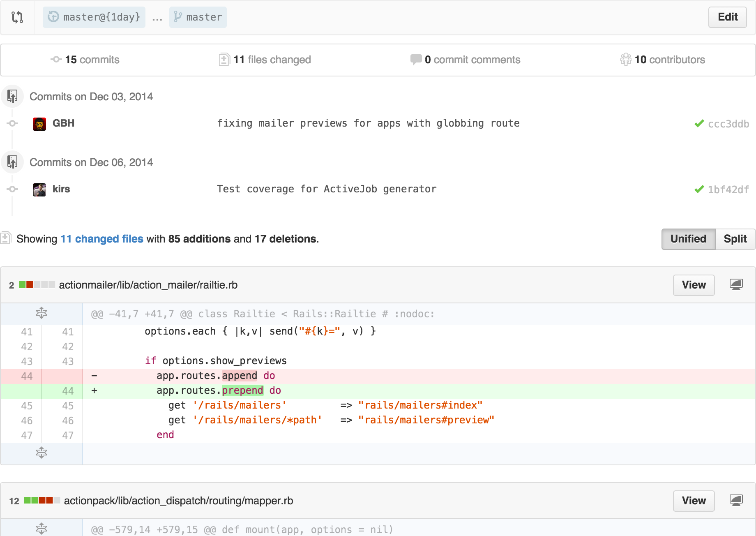
Task: Open the 10 contributors tab
Action: pyautogui.click(x=663, y=60)
